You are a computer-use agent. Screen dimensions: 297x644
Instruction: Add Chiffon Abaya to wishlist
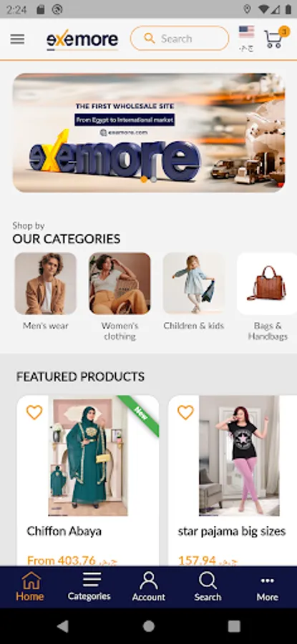click(x=34, y=412)
